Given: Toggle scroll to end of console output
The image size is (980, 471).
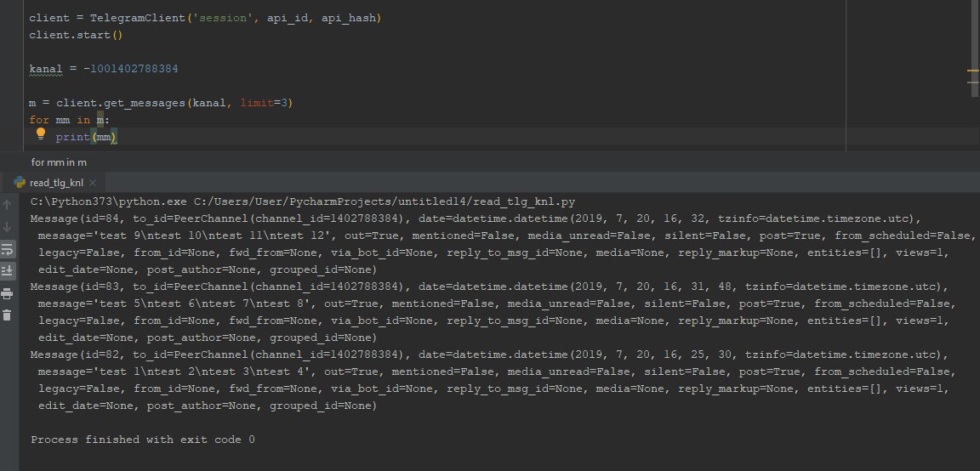Looking at the screenshot, I should click(x=7, y=270).
